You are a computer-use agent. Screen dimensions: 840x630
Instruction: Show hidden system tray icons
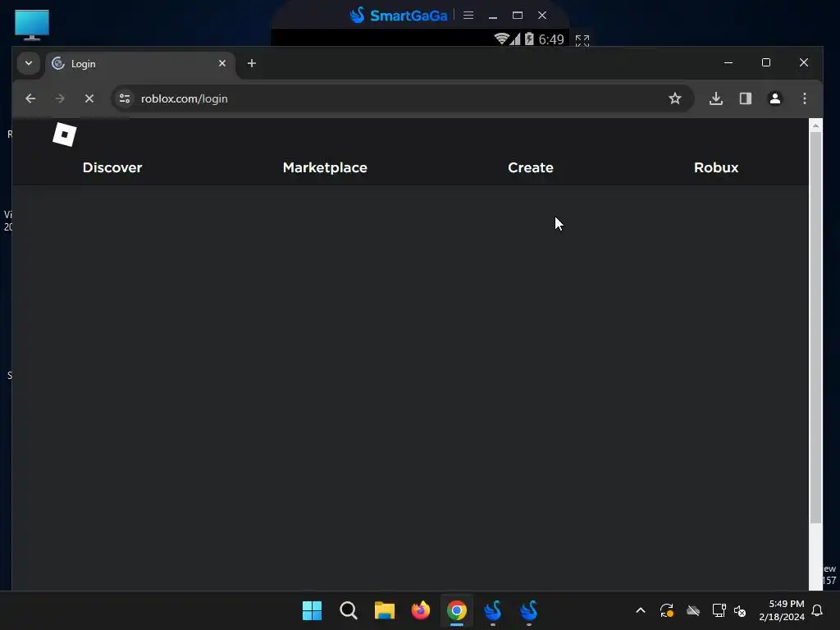coord(640,610)
